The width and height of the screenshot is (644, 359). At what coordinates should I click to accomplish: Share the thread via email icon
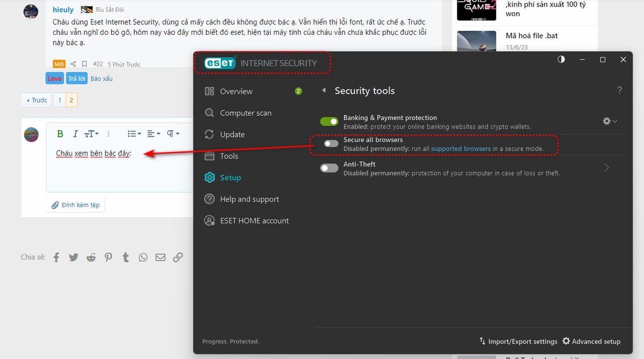click(160, 257)
